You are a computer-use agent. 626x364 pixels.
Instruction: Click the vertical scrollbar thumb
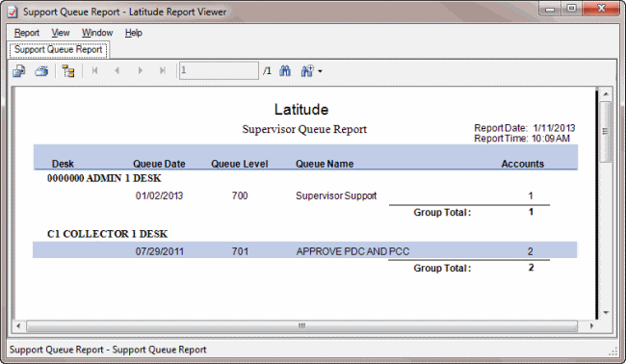(606, 132)
